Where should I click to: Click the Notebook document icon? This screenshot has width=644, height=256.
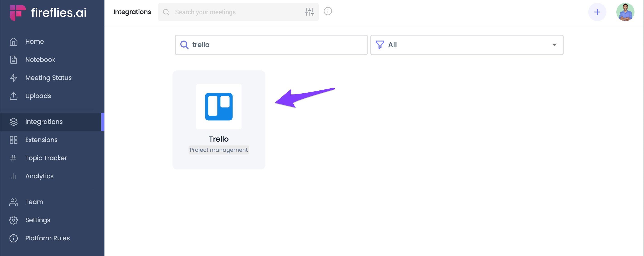14,60
